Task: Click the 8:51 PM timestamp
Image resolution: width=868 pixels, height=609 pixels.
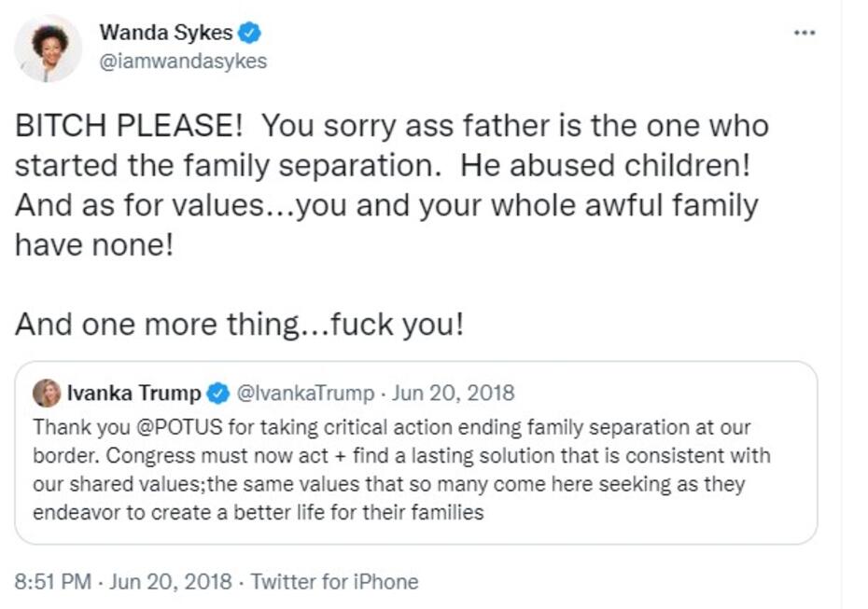Action: 53,582
